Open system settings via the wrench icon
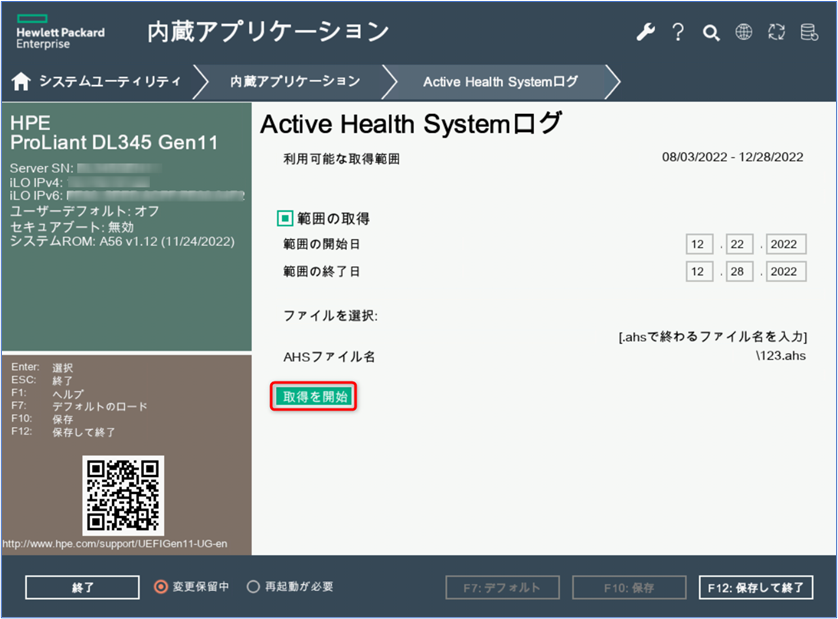 tap(645, 31)
